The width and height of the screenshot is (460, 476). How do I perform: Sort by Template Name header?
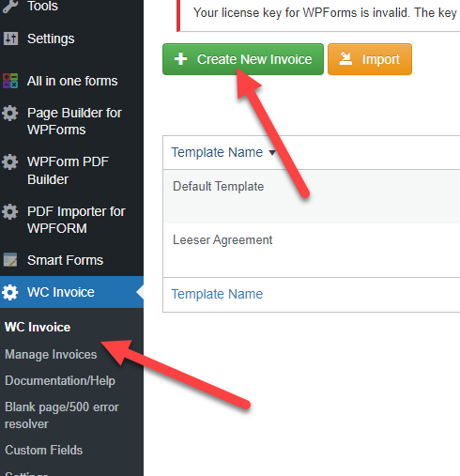pos(217,152)
